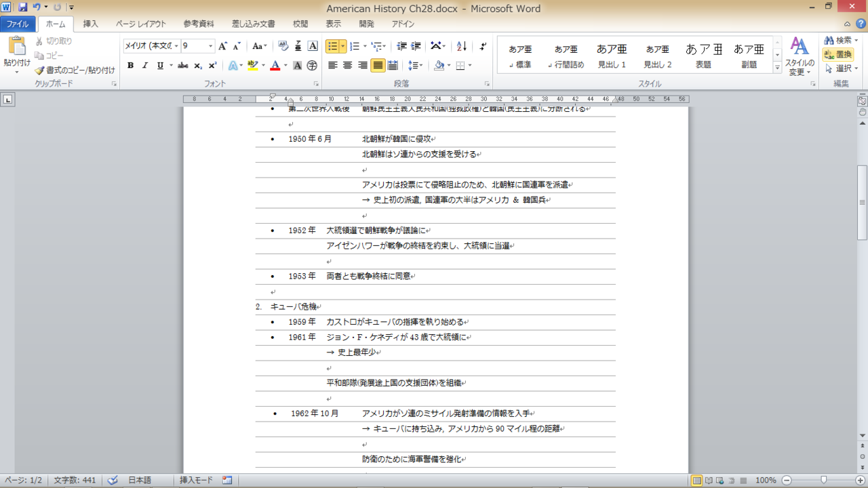Toggle italic formatting

point(144,66)
